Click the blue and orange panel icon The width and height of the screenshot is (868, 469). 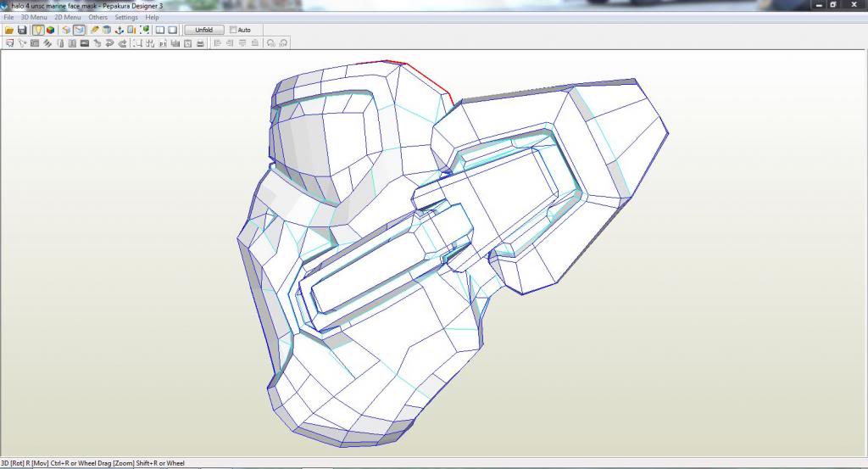point(131,30)
